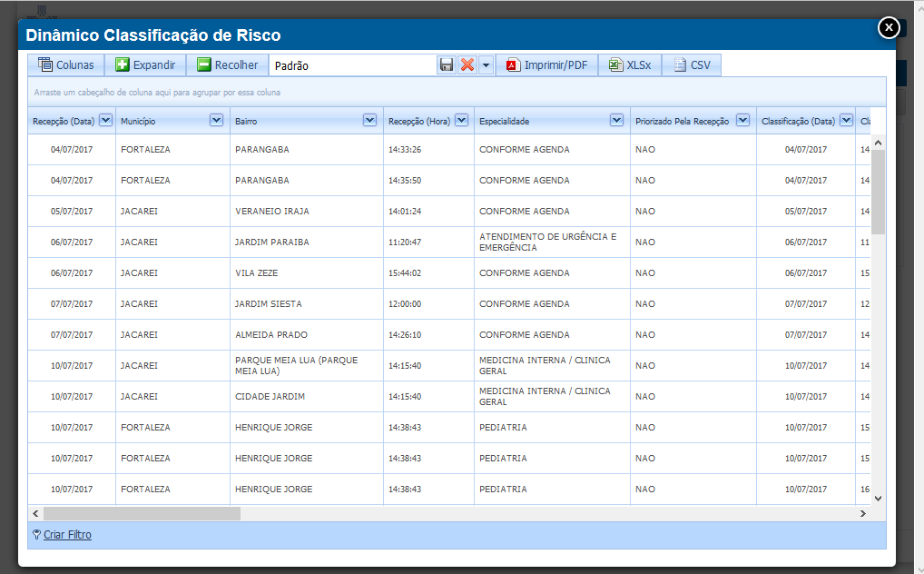Click the Criar Filtro link
Screen dimensions: 924x574
(x=67, y=534)
